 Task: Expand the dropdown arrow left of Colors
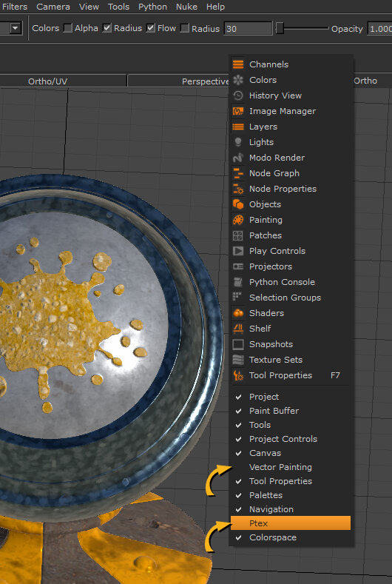16,28
